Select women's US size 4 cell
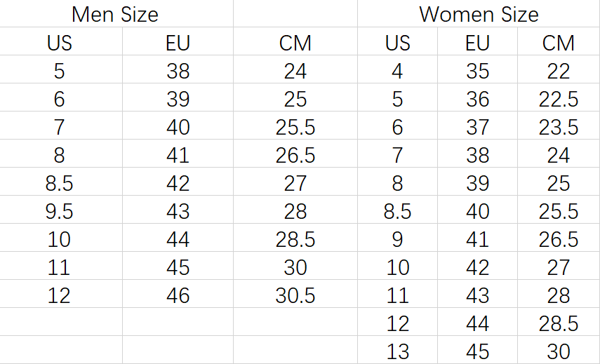Screen dimensions: 600x364 397,71
